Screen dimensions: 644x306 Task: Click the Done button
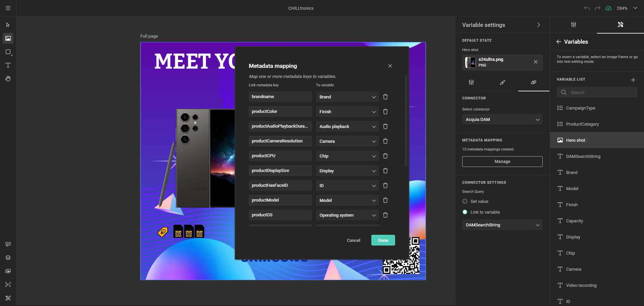tap(383, 240)
